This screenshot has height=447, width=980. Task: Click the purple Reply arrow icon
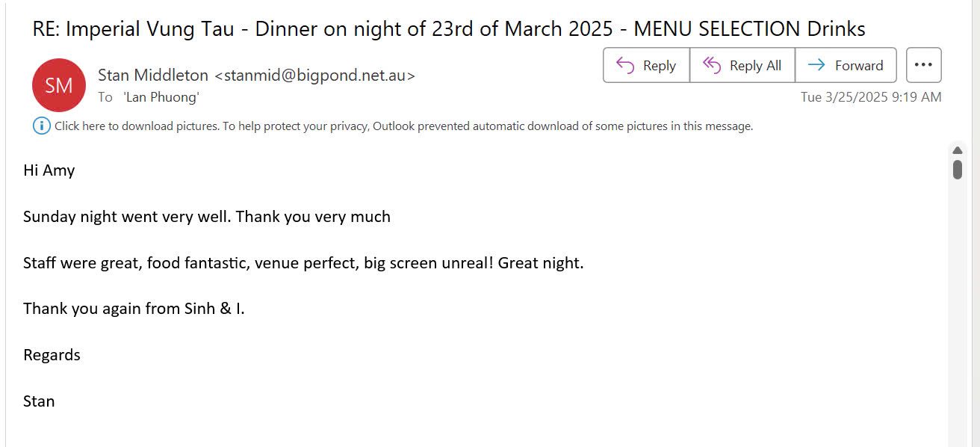(624, 66)
